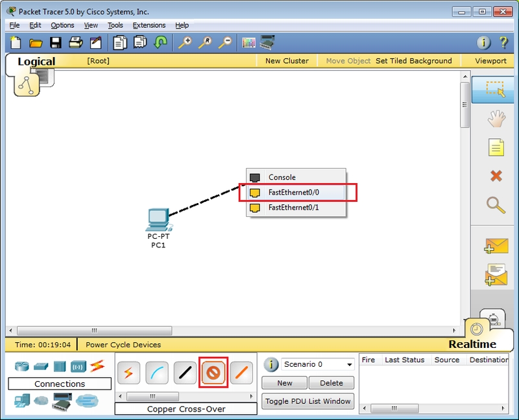The height and width of the screenshot is (420, 519).
Task: Click Power Cycle Devices
Action: point(123,345)
